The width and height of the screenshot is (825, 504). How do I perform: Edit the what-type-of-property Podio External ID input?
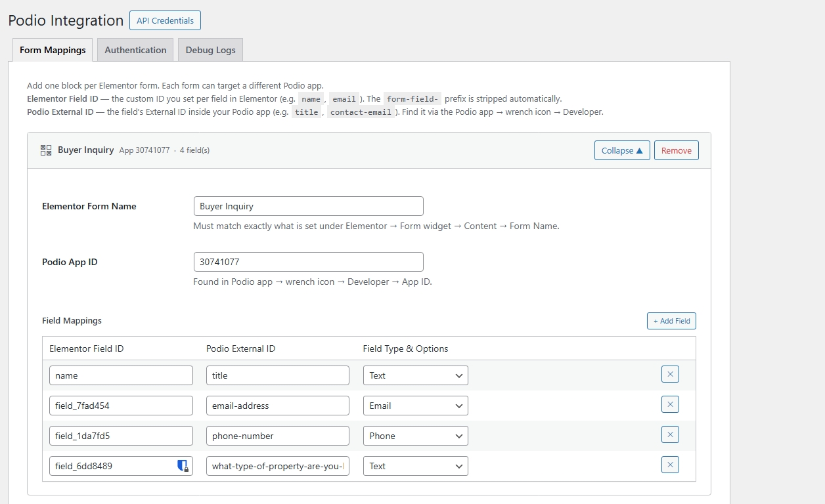pos(278,466)
